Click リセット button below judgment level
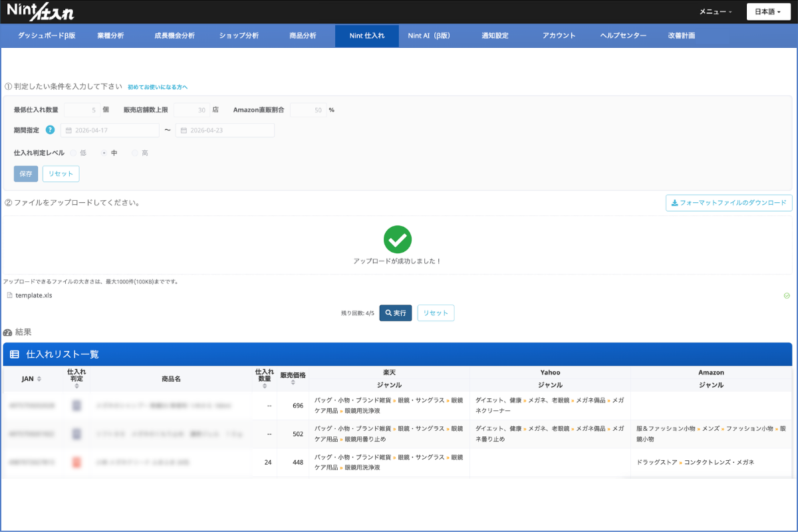The height and width of the screenshot is (532, 798). click(61, 174)
